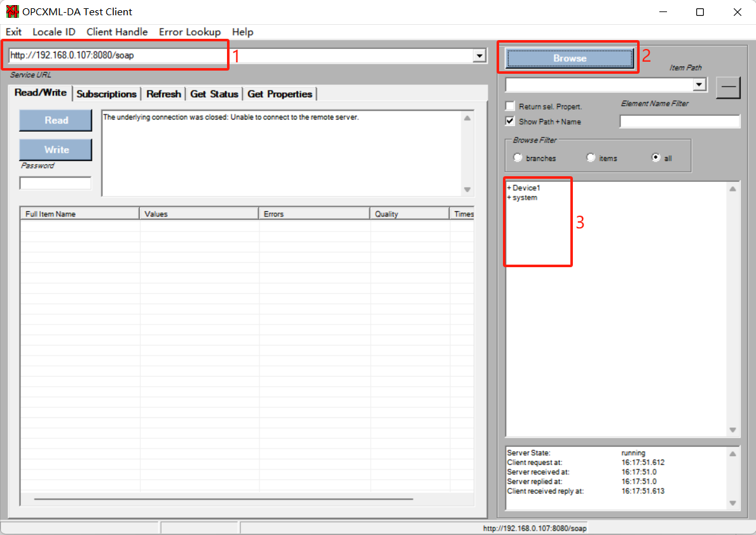Click the error message scroll up arrow
The width and height of the screenshot is (756, 535).
pyautogui.click(x=467, y=118)
